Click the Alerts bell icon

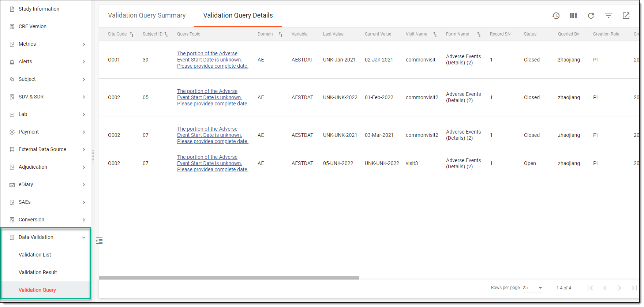coord(12,62)
